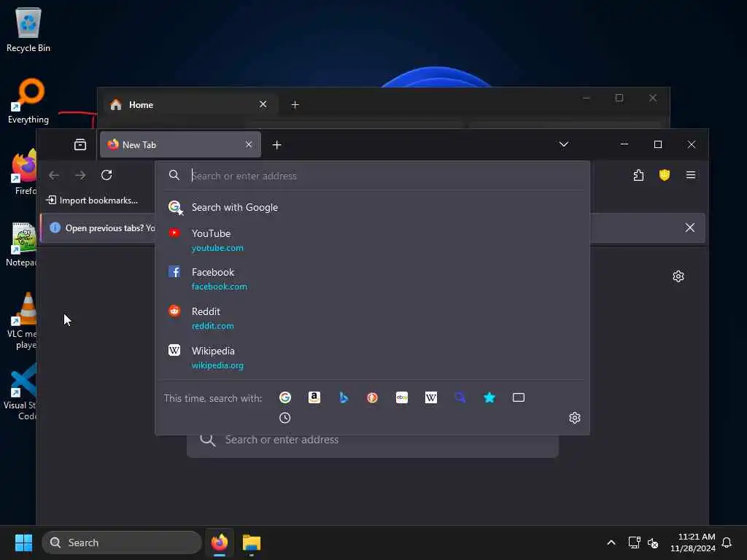Click wikipedia.org URL text
Image resolution: width=747 pixels, height=560 pixels.
(x=217, y=366)
